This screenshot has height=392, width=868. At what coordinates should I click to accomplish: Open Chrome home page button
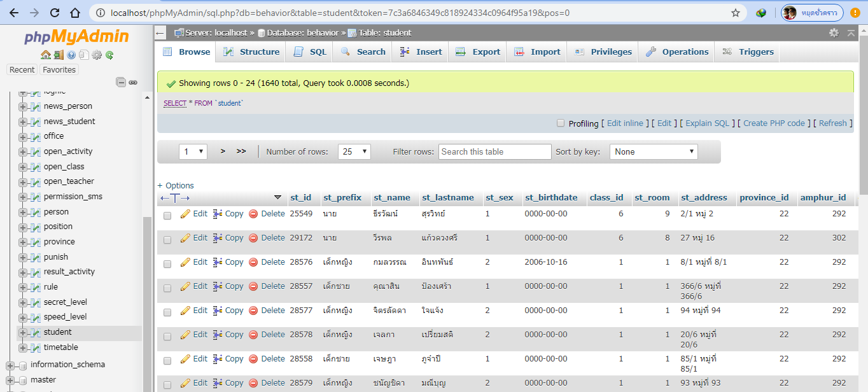pos(75,13)
